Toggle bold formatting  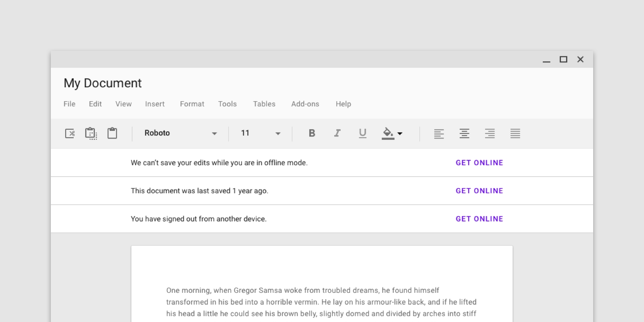(x=312, y=133)
